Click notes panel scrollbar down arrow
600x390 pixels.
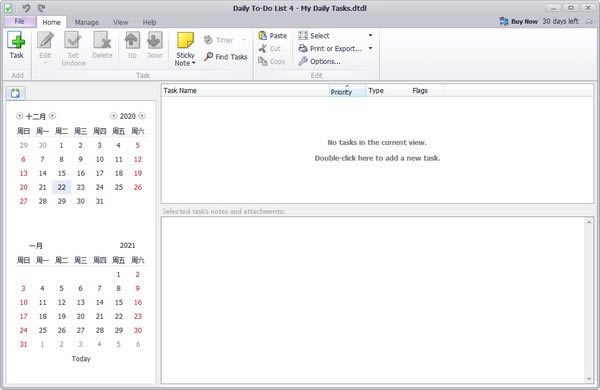click(x=589, y=379)
